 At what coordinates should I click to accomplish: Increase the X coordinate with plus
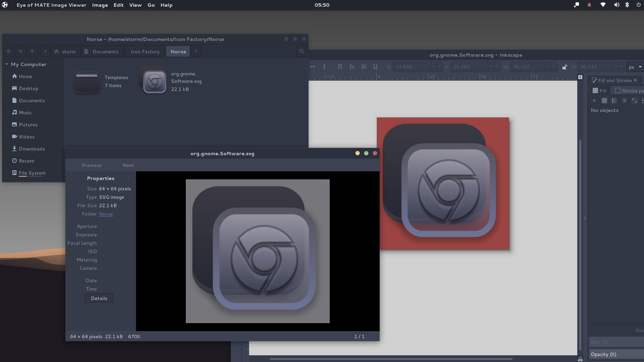pyautogui.click(x=439, y=67)
